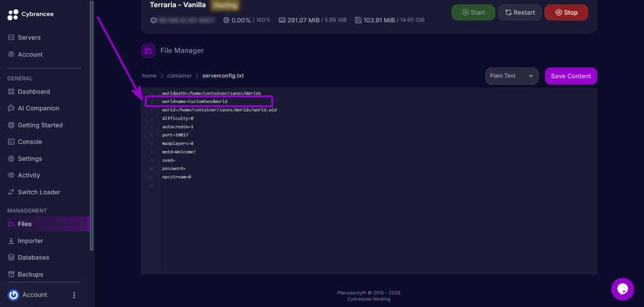The height and width of the screenshot is (307, 644).
Task: Click the worldpath line in the editor
Action: (x=211, y=93)
